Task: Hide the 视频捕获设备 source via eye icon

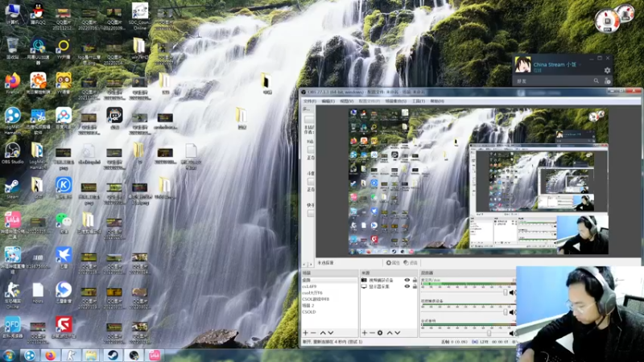Action: coord(407,280)
